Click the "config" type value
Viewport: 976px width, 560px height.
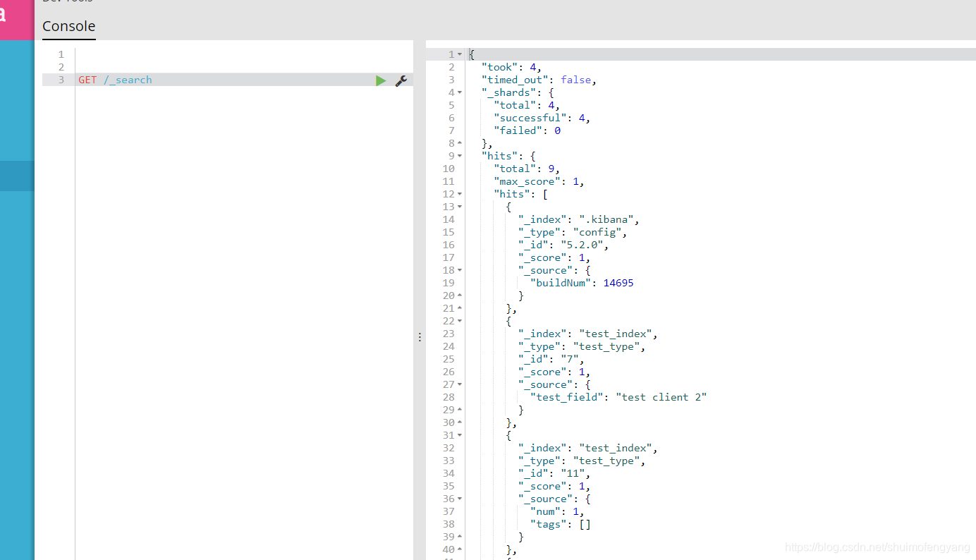coord(598,232)
